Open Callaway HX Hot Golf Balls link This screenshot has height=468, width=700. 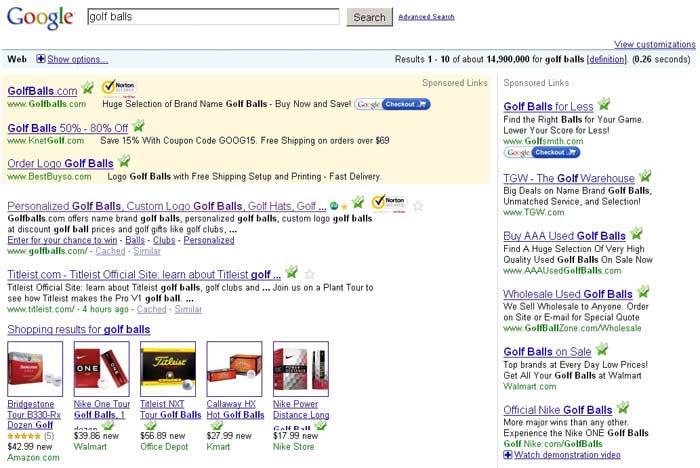coord(235,410)
